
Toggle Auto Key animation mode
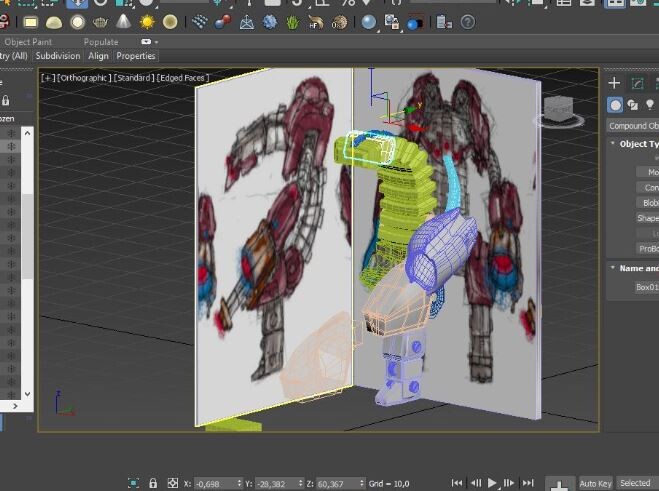point(595,484)
